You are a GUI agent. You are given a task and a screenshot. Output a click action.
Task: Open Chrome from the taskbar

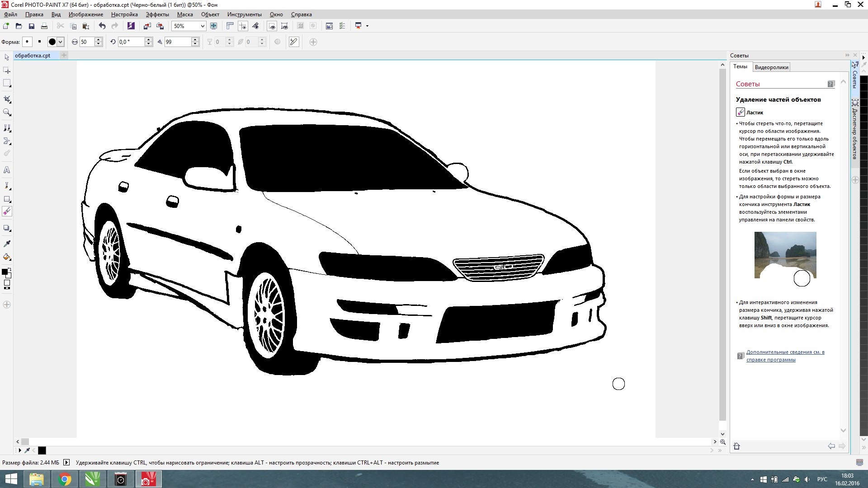coord(65,479)
